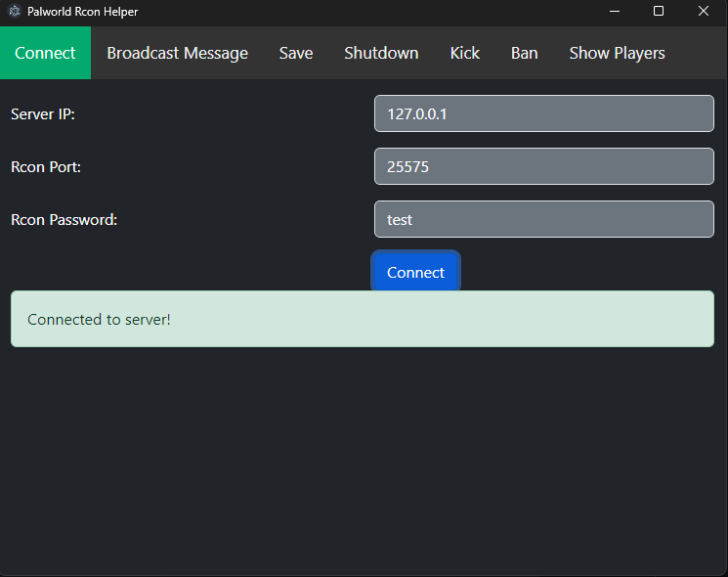Focus the Server IP field with 127.0.0.1
The width and height of the screenshot is (728, 577).
544,113
